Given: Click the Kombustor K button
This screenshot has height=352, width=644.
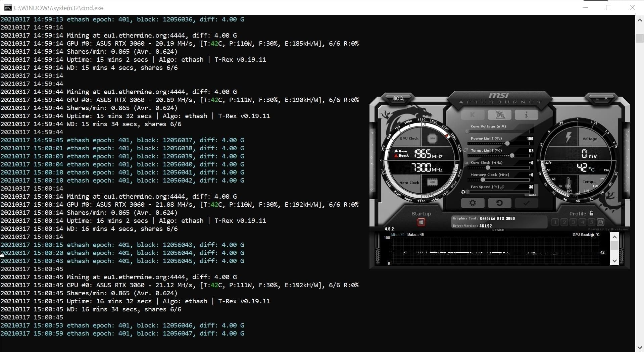Looking at the screenshot, I should point(473,115).
